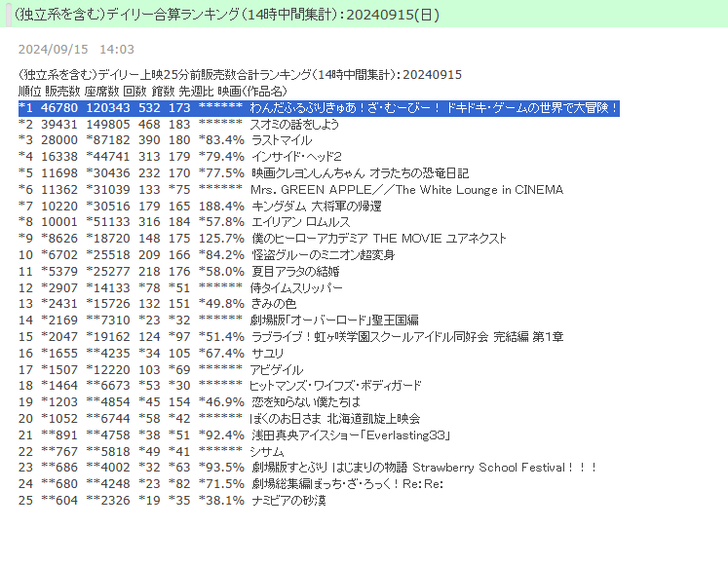Select the row for 怪盗グルーのミニオン超変身

coord(207,254)
